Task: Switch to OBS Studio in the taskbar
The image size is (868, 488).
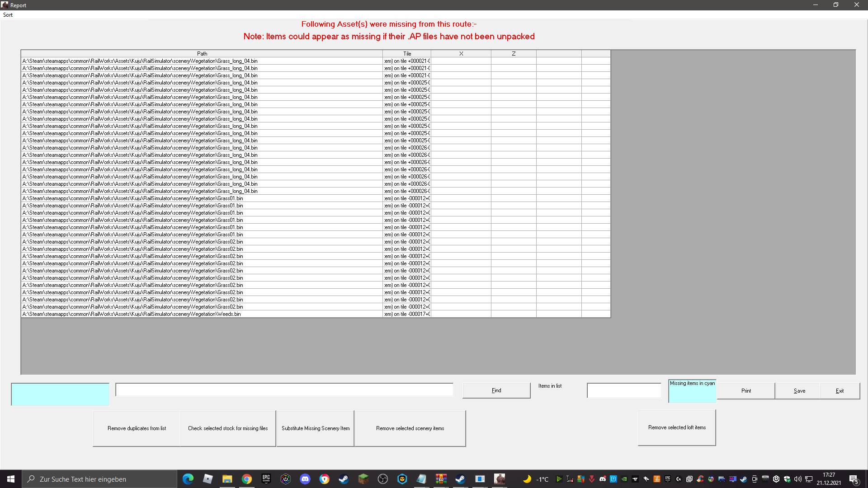Action: [x=382, y=479]
